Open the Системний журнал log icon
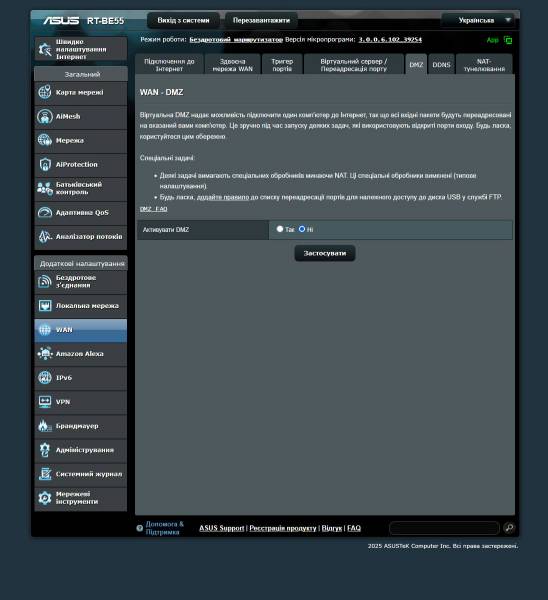The width and height of the screenshot is (548, 600). pos(45,474)
